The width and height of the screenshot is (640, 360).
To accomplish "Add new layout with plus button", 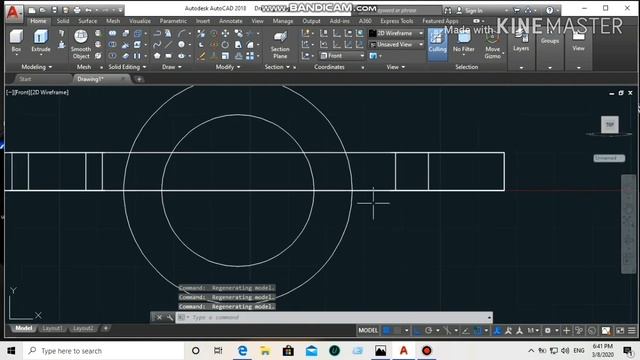I will tap(105, 328).
